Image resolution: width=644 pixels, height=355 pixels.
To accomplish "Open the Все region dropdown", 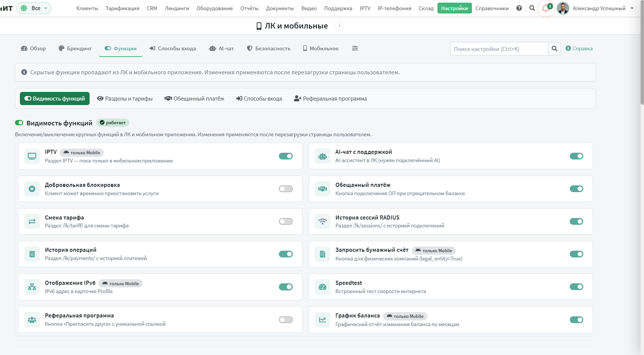I will tap(34, 8).
